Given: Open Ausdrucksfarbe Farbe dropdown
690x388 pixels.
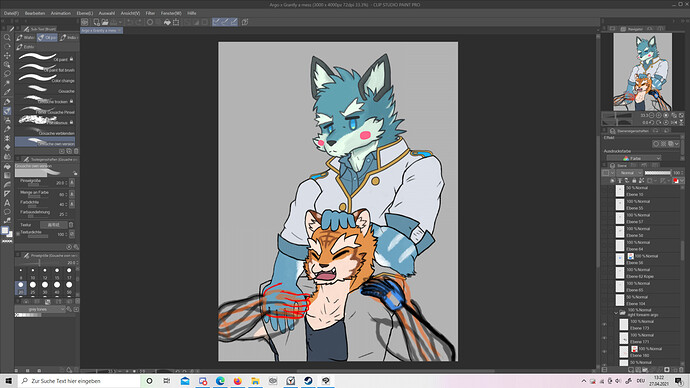Looking at the screenshot, I should [634, 158].
